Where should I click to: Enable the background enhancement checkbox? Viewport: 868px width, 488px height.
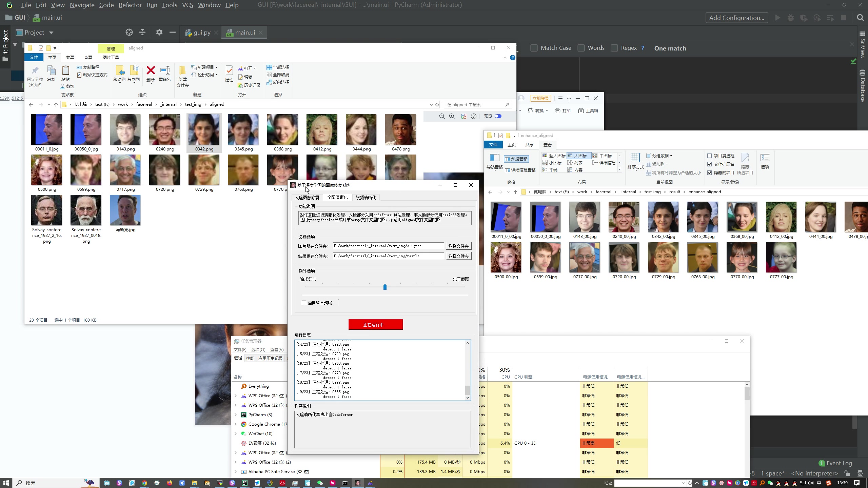tap(304, 303)
